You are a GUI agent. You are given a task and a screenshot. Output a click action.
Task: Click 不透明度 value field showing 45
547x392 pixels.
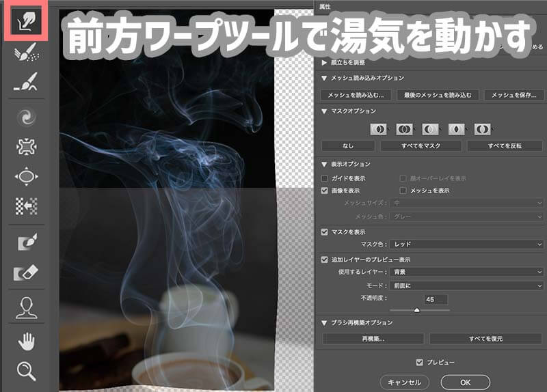pyautogui.click(x=436, y=300)
